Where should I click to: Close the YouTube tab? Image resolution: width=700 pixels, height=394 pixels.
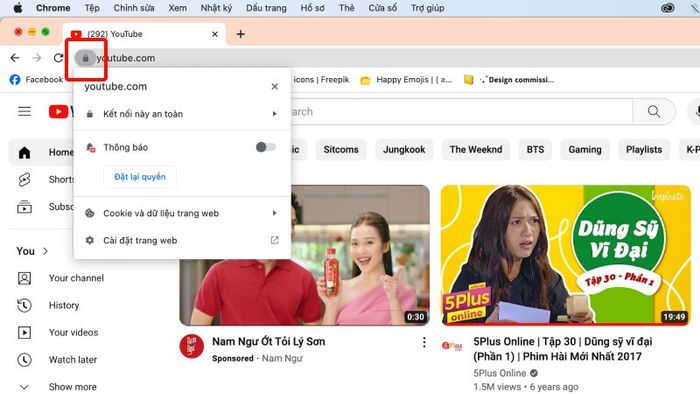click(x=215, y=34)
